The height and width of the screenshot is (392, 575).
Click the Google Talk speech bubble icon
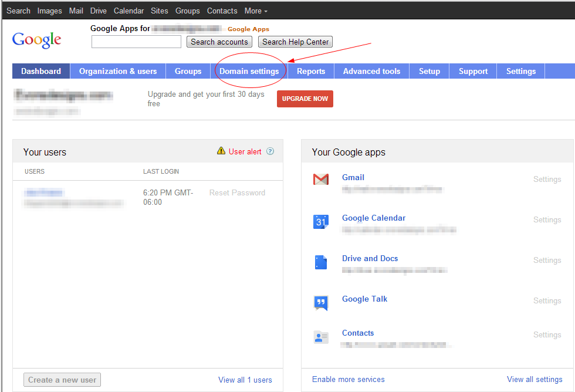click(x=321, y=303)
